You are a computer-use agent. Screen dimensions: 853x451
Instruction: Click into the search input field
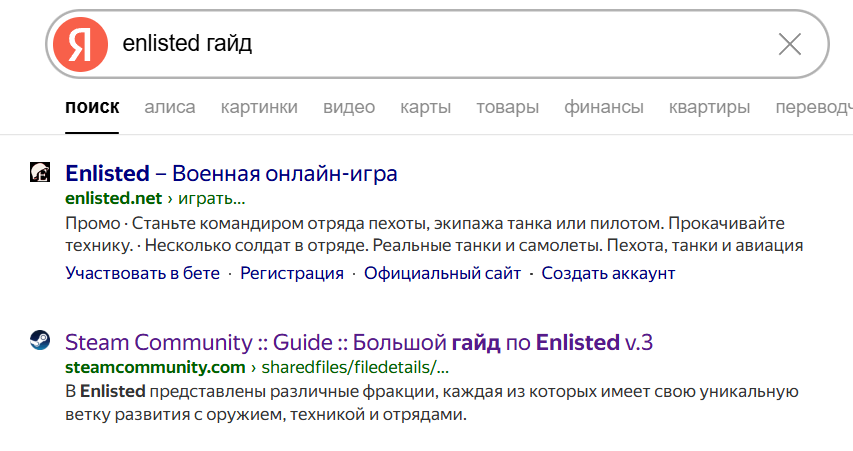point(440,44)
